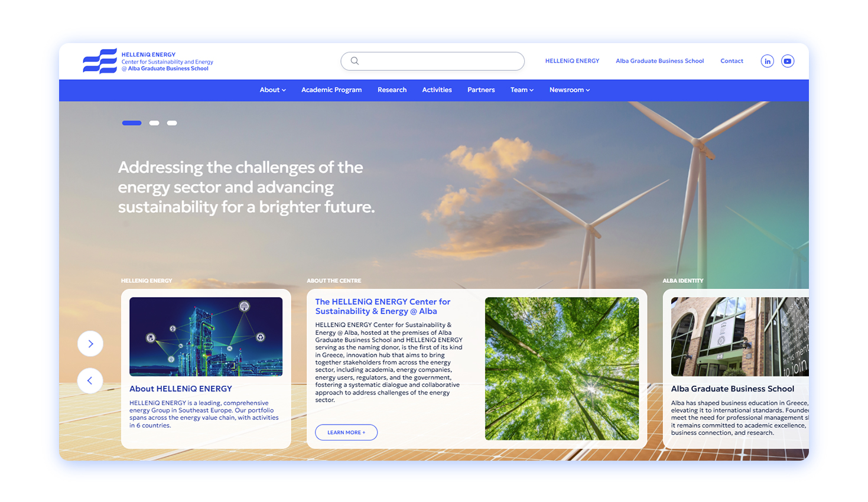Click the 'HELLENIQ ENERGY' label above the first card

coord(147,281)
